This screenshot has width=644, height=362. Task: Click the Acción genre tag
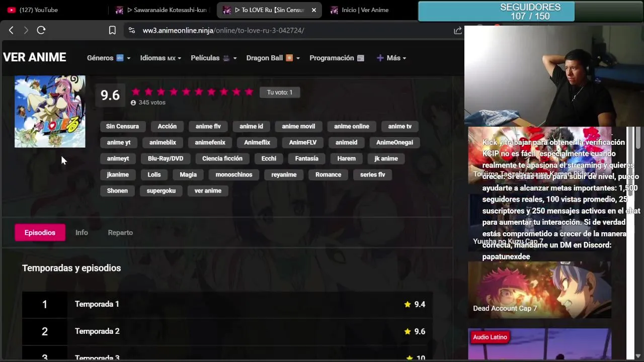(167, 126)
